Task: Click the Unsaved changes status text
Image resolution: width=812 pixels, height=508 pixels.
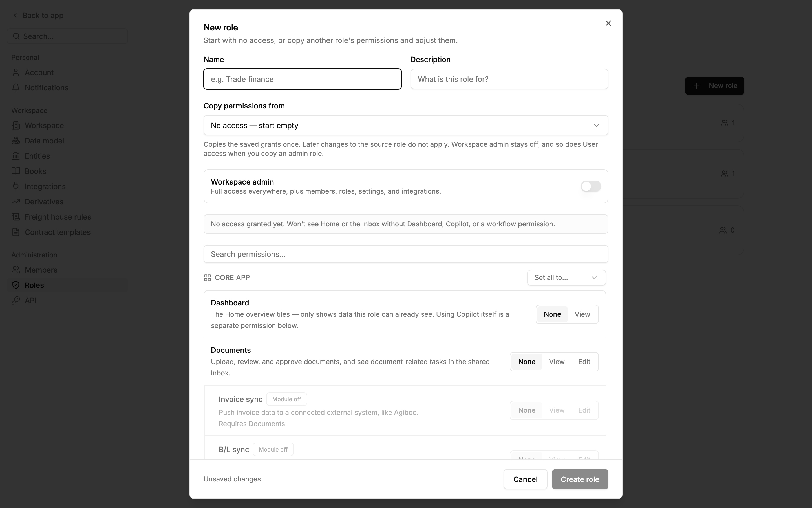Action: (232, 479)
